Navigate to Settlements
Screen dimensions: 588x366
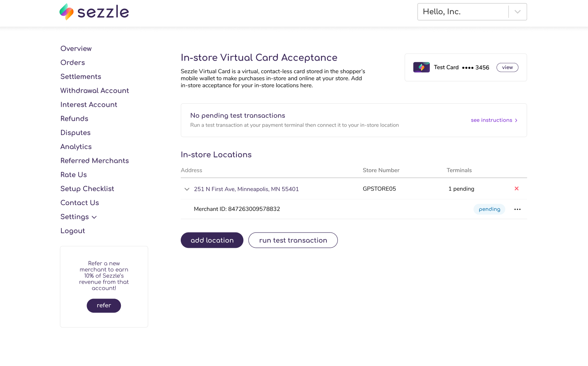[x=80, y=77]
